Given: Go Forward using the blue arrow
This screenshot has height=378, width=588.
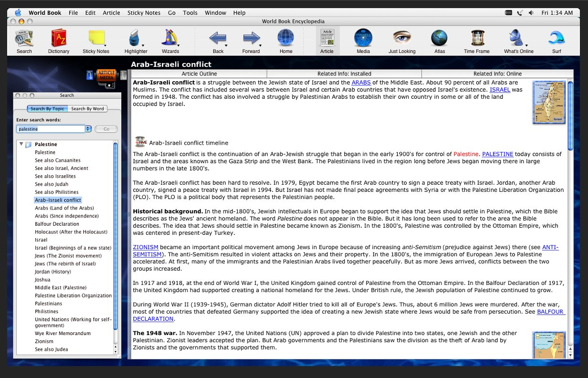Looking at the screenshot, I should coord(251,38).
